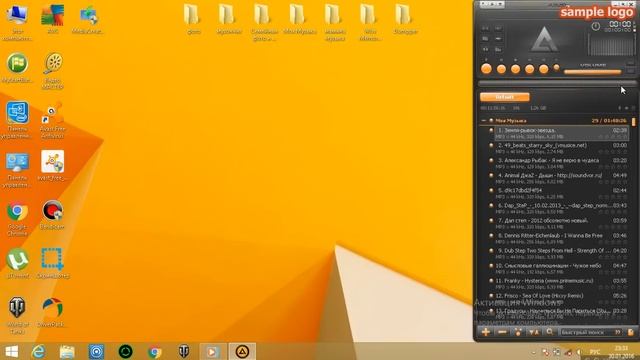Select the Моя Музыка desktop folder
640x360 pixels.
coord(299,20)
